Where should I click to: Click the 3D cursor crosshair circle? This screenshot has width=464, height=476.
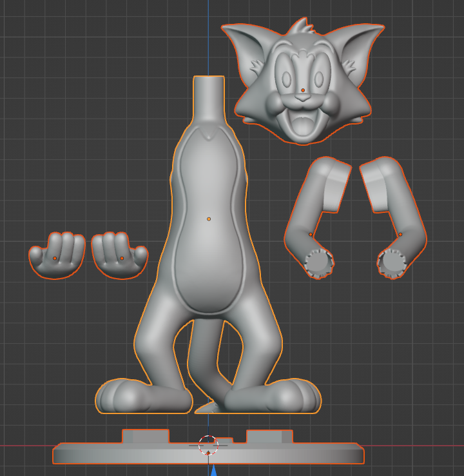(x=208, y=445)
